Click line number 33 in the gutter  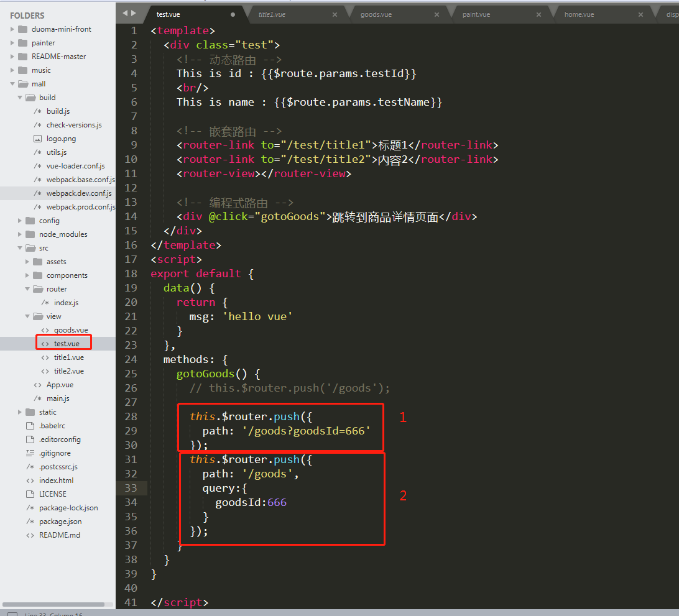click(131, 488)
